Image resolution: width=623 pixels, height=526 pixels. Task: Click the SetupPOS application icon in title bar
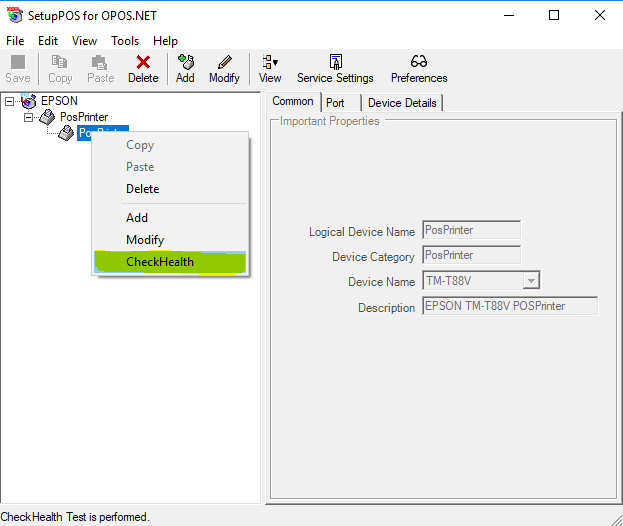click(x=15, y=15)
